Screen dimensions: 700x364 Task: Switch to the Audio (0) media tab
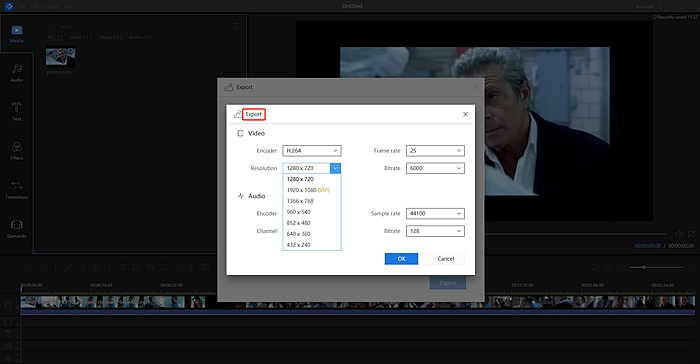click(x=140, y=38)
